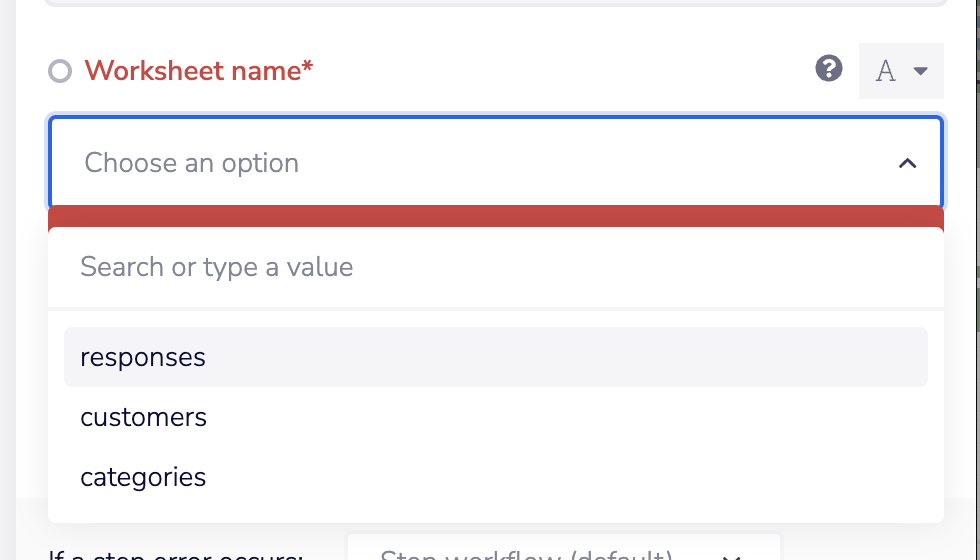Click the "If a step error occurs" label
The image size is (980, 560).
175,555
